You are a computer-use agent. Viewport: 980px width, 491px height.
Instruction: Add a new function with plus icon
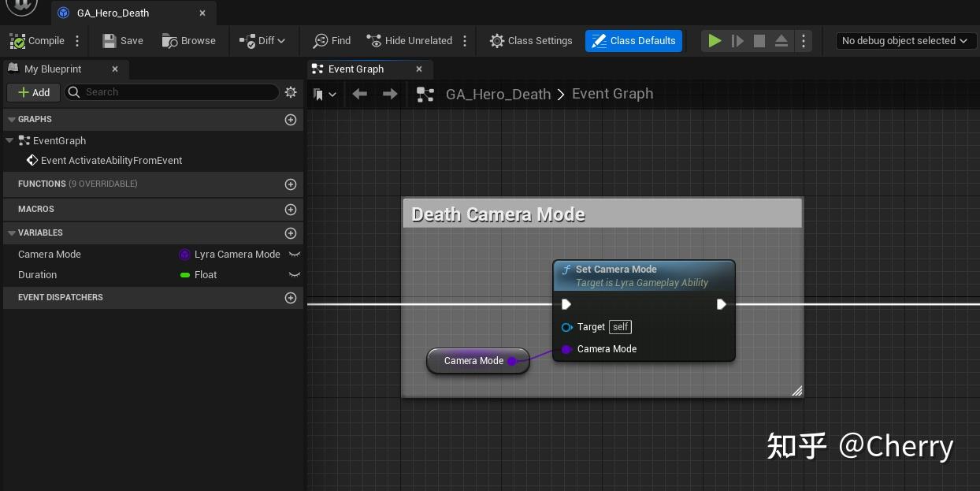(291, 184)
